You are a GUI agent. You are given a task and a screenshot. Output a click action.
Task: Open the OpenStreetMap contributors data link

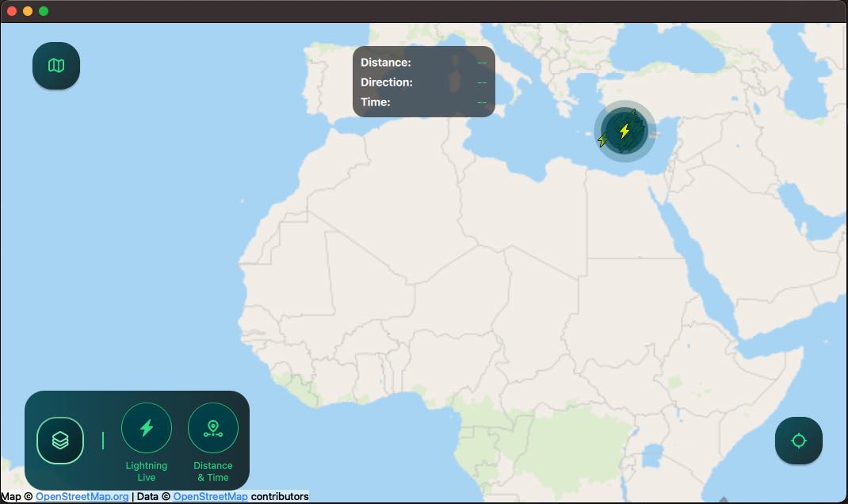pos(210,497)
